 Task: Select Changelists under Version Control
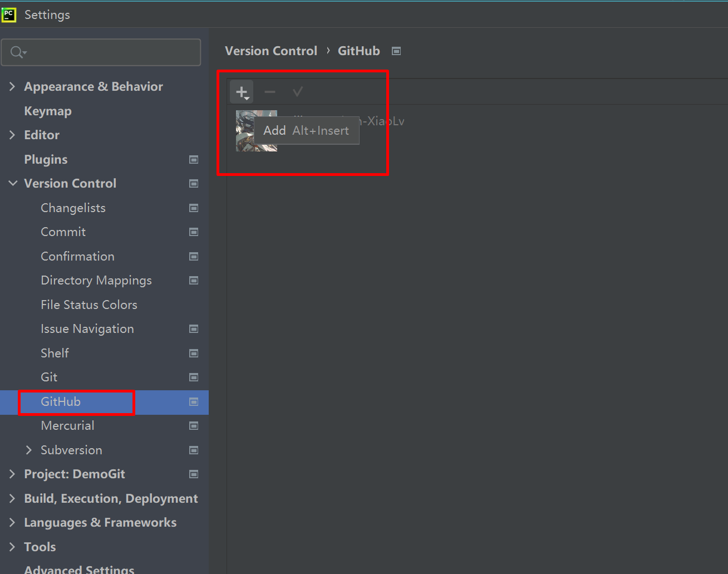tap(73, 208)
